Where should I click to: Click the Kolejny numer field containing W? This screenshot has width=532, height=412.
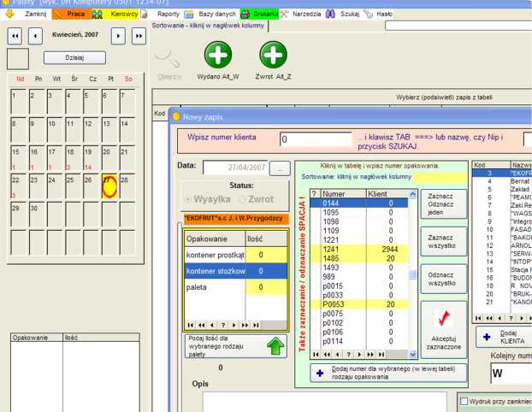click(511, 374)
